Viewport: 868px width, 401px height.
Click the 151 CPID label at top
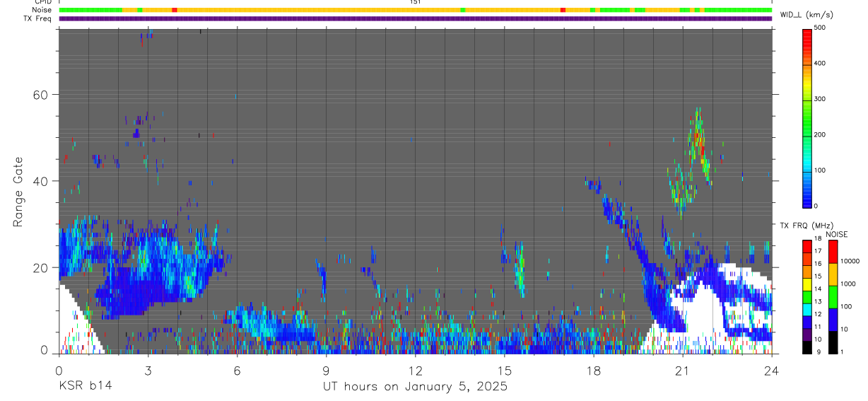tap(415, 2)
